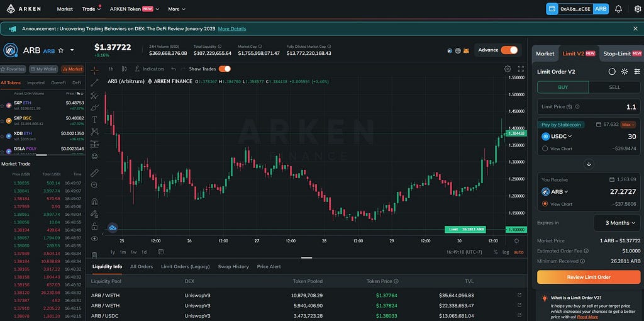644x321 pixels.
Task: Toggle the Advance mode switch
Action: 509,50
